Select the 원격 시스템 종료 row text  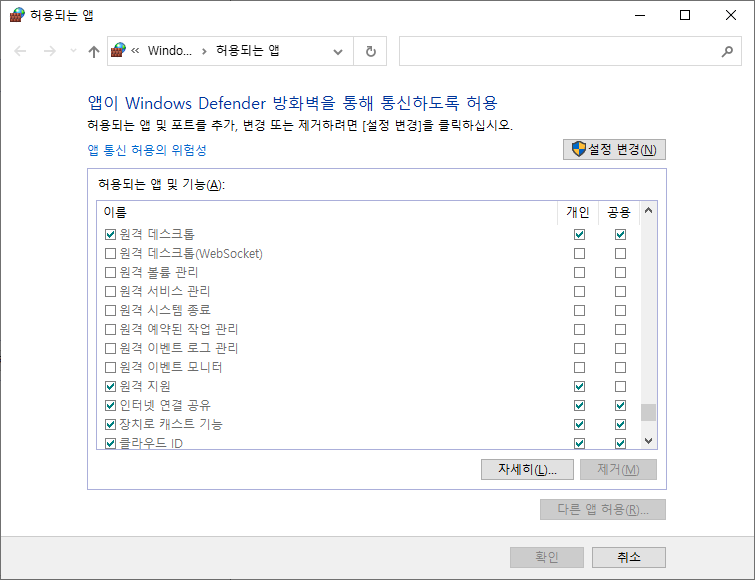coord(165,310)
